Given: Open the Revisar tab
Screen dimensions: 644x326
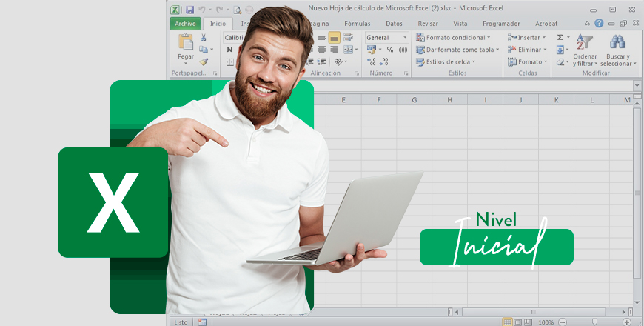Looking at the screenshot, I should point(428,24).
